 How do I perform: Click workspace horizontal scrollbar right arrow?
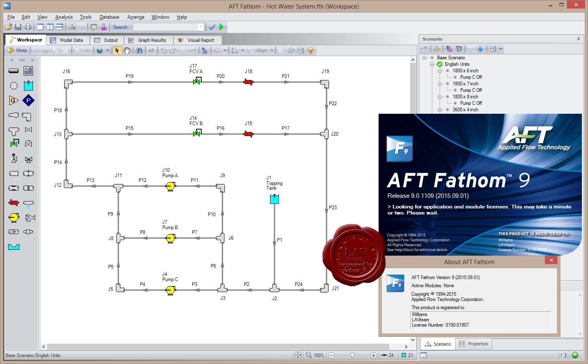(x=406, y=347)
